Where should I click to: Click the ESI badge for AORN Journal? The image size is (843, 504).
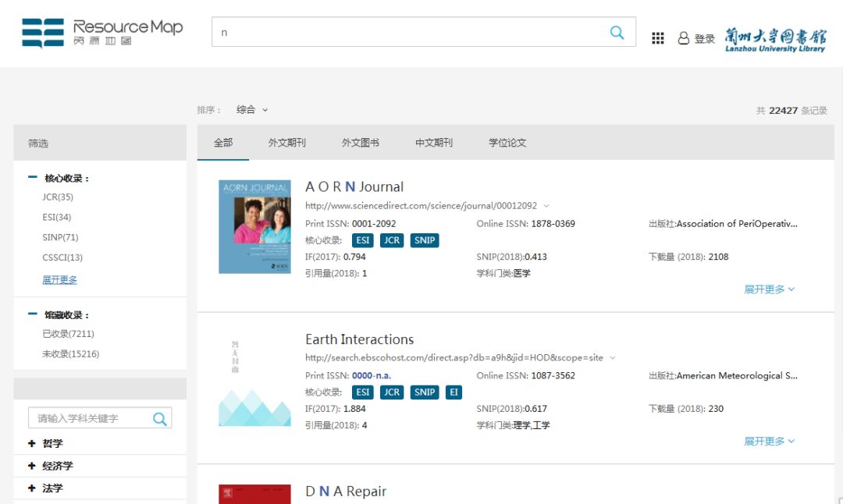[x=363, y=240]
